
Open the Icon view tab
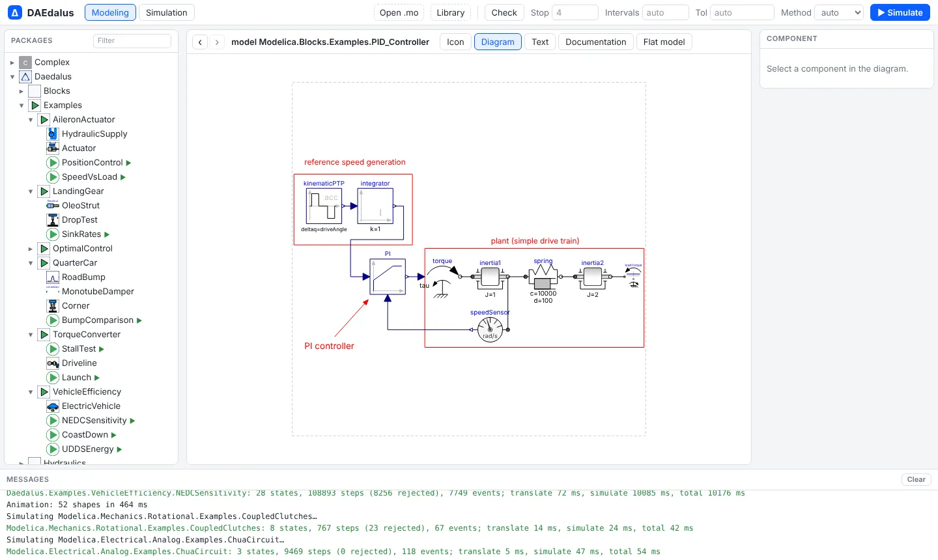455,42
